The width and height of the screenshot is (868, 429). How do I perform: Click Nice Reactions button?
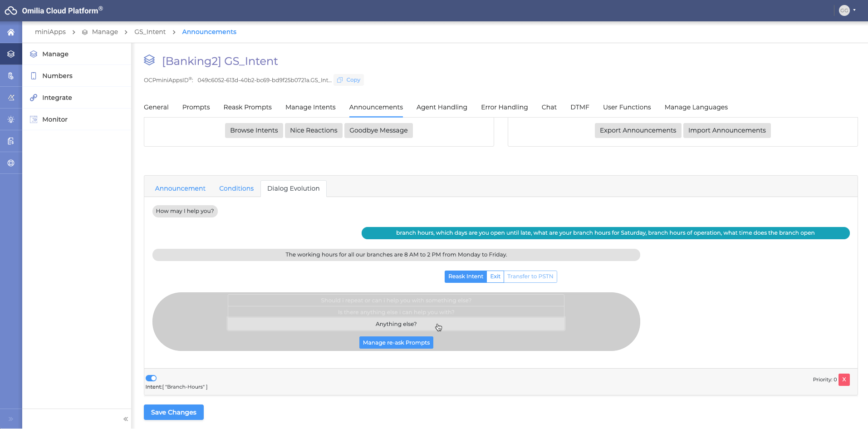314,130
